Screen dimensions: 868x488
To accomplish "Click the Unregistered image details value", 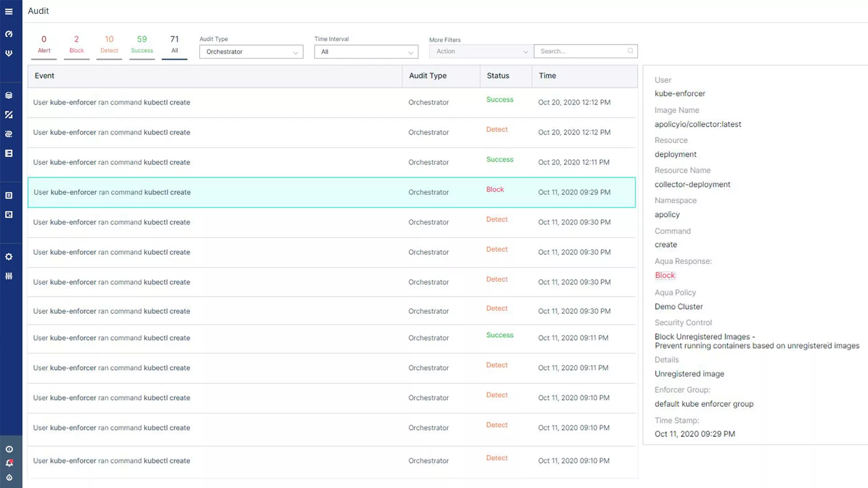I will (689, 374).
